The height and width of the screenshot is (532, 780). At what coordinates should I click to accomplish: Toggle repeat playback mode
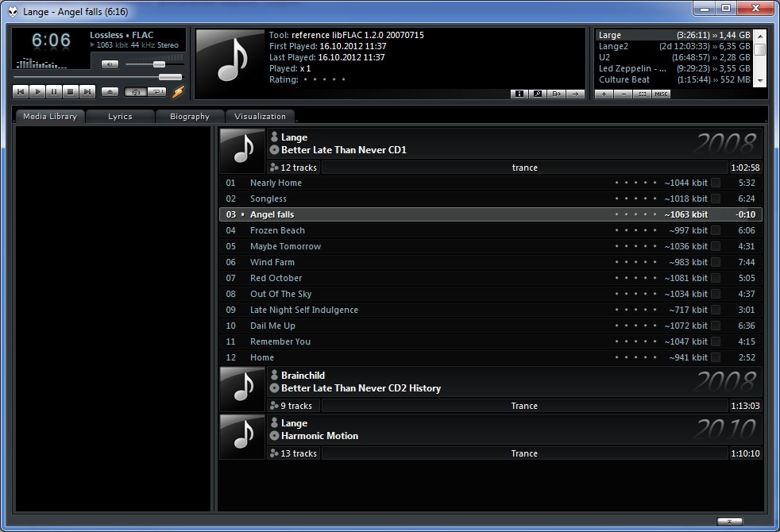[157, 92]
